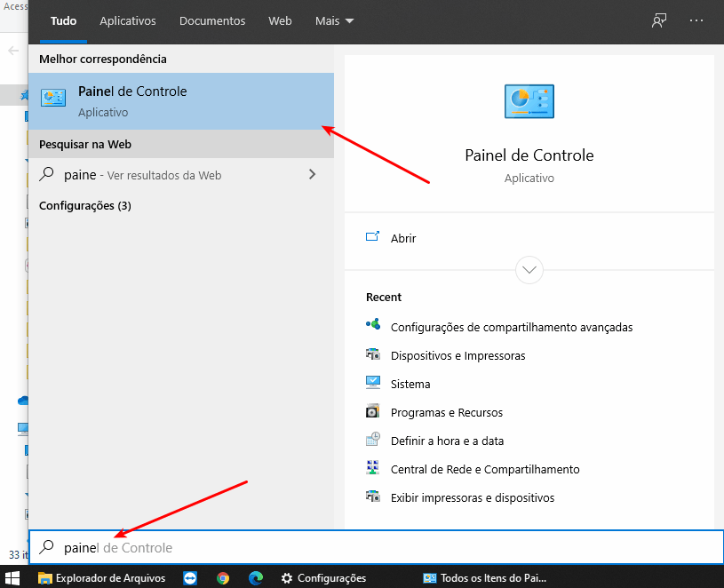
Task: Click Abrir to open Painel de Controle
Action: coord(403,238)
